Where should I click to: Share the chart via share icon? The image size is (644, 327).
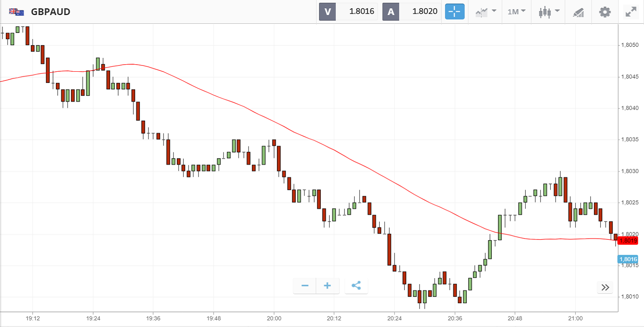coord(356,286)
